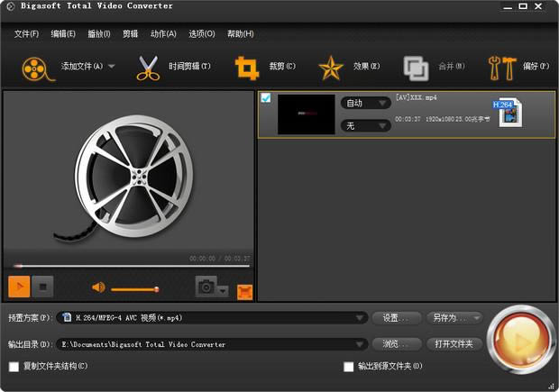559x392 pixels.
Task: Select 裁剪(C) toolbar label
Action: click(x=282, y=66)
